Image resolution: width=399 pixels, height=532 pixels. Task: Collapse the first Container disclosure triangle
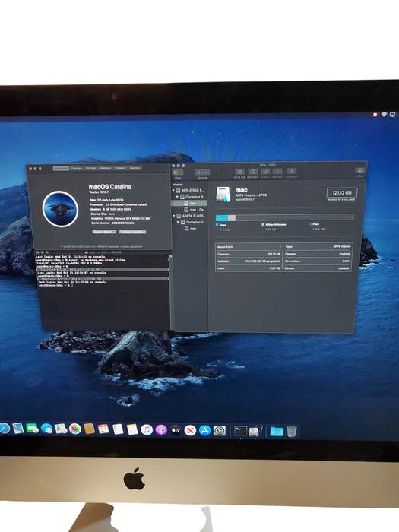[x=177, y=197]
